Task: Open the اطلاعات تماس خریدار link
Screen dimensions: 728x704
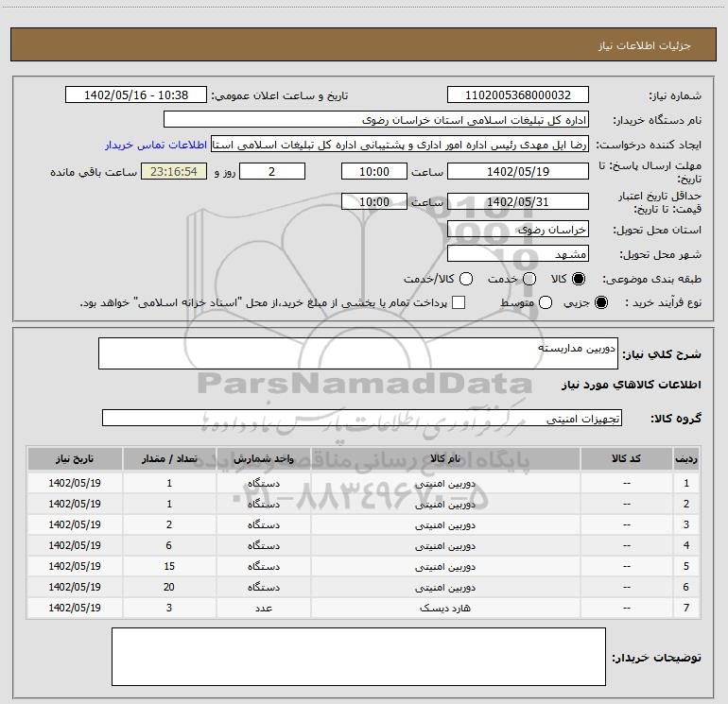Action: [156, 145]
